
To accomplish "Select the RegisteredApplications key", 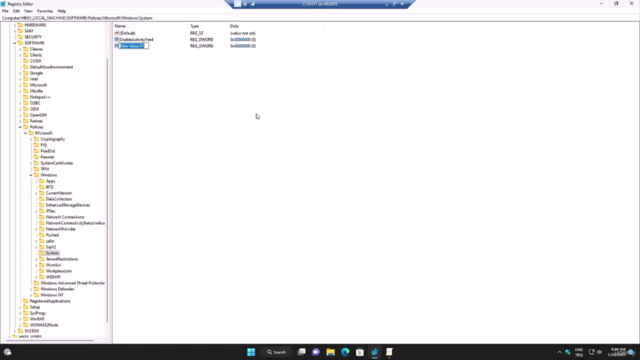I will coord(50,301).
